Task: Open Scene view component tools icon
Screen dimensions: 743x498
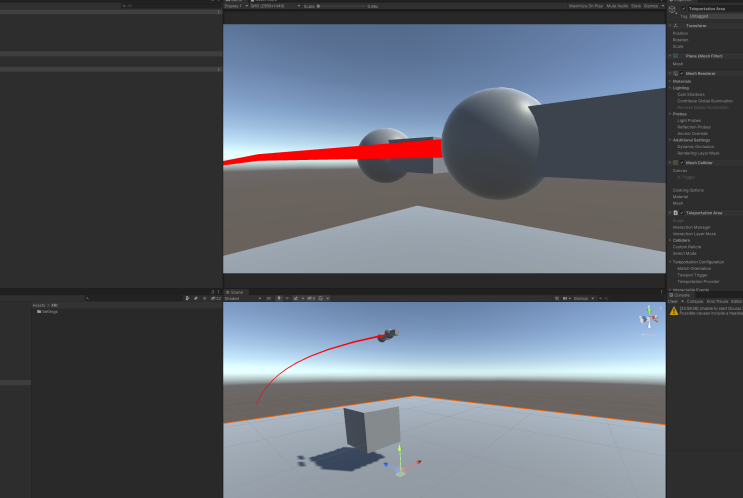Action: click(x=557, y=299)
